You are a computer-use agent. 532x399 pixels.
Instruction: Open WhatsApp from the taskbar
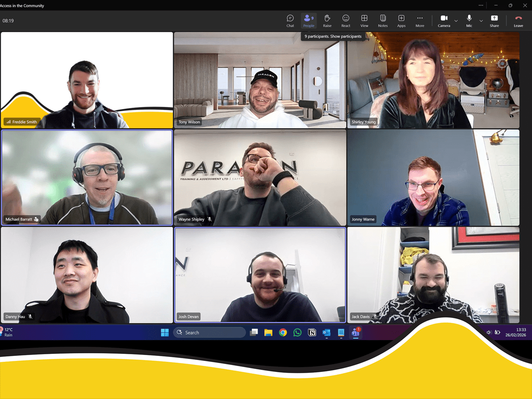(297, 332)
